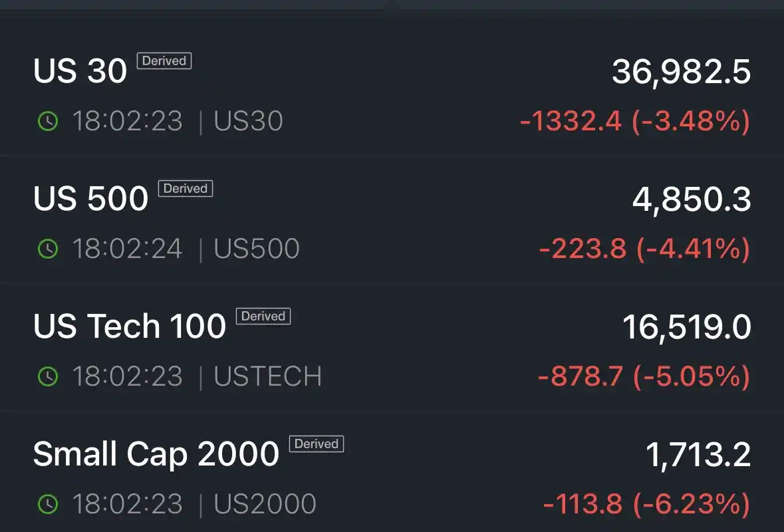Click the US2000 ticker symbol
The image size is (784, 532).
(x=265, y=504)
